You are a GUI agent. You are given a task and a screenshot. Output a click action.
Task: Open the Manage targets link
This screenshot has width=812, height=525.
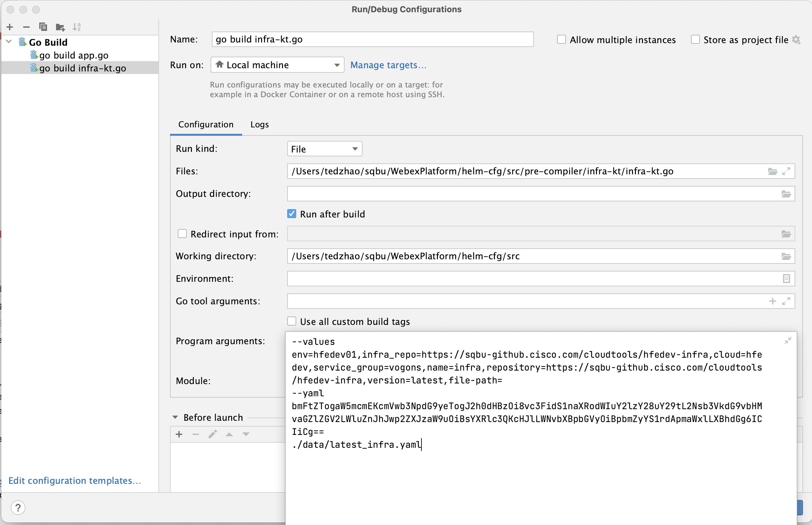click(388, 65)
